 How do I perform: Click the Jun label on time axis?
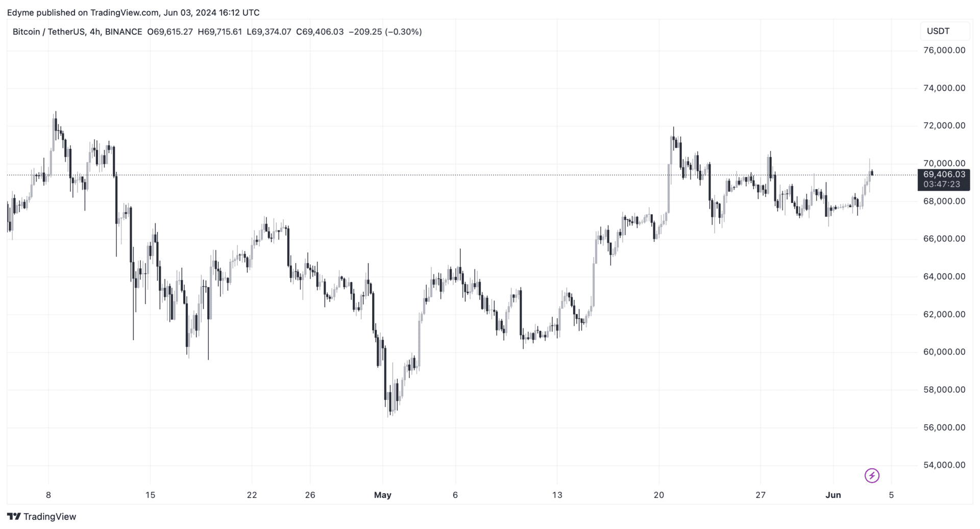point(833,495)
